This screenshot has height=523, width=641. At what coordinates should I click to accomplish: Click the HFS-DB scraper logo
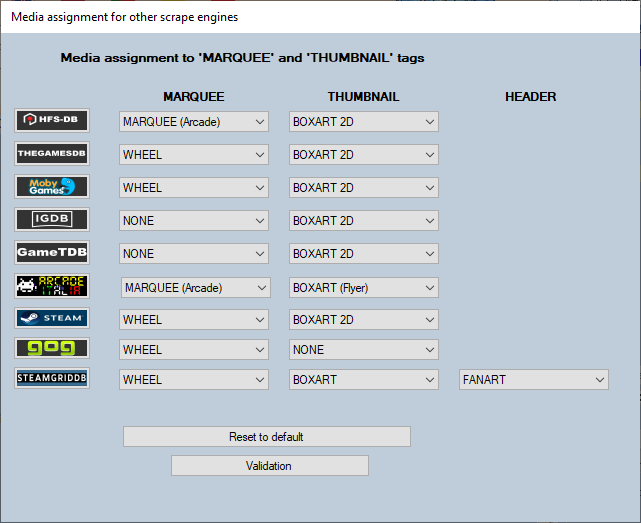52,121
